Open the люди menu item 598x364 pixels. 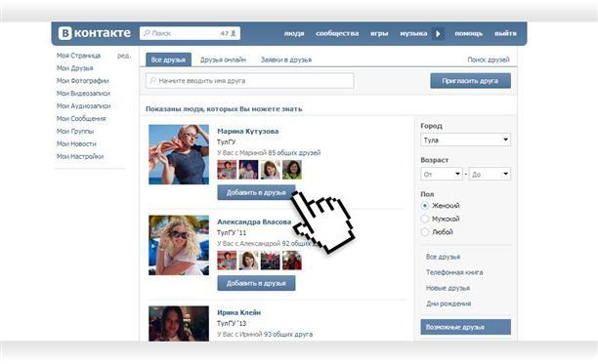pos(294,33)
